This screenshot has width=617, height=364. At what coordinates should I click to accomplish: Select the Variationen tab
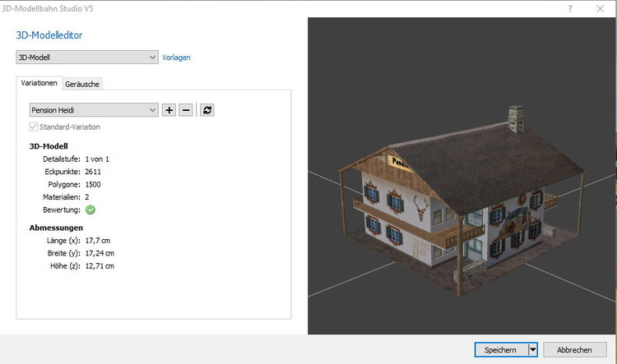coord(39,83)
